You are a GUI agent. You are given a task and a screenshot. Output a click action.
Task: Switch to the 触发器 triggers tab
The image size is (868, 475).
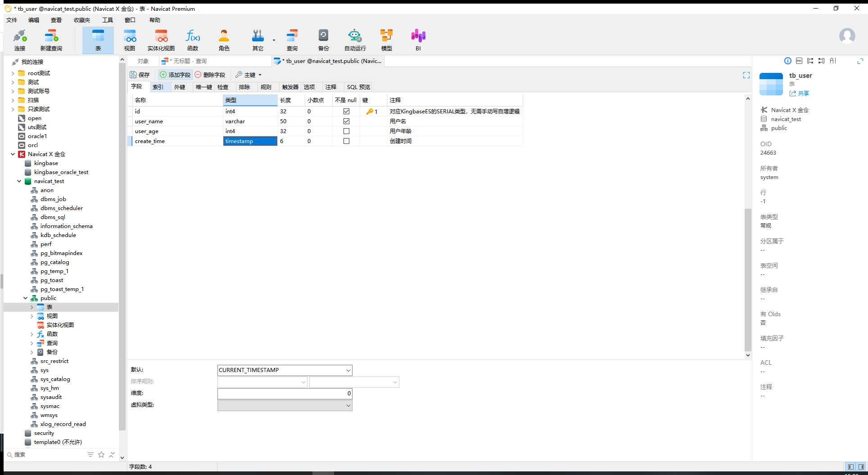(x=290, y=87)
